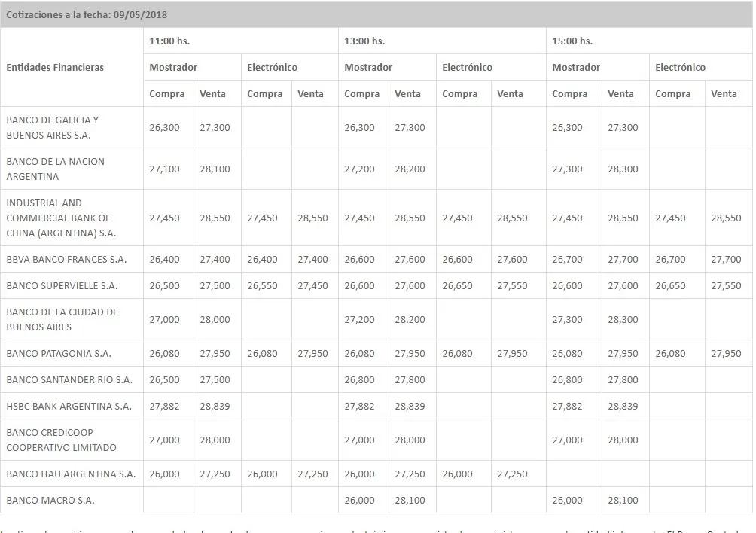Select Banco Santander Rio S.A. row name
Screen dimensions: 756x533
(x=69, y=379)
